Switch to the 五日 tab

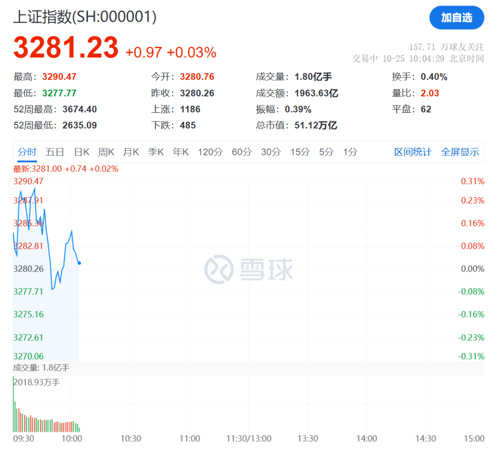pyautogui.click(x=55, y=152)
